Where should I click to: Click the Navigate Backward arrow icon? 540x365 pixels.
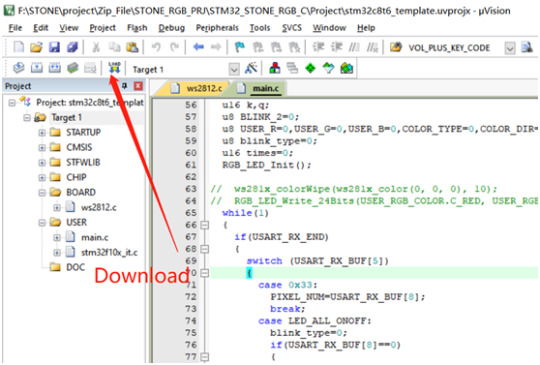tap(198, 46)
